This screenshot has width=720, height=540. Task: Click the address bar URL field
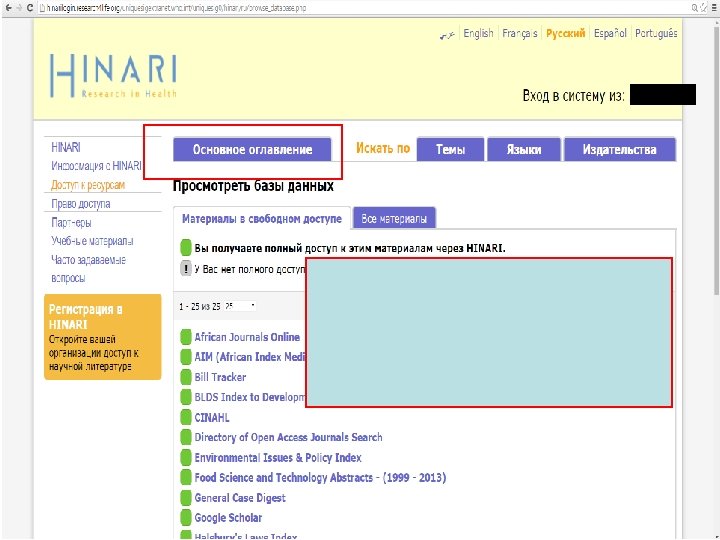(363, 8)
